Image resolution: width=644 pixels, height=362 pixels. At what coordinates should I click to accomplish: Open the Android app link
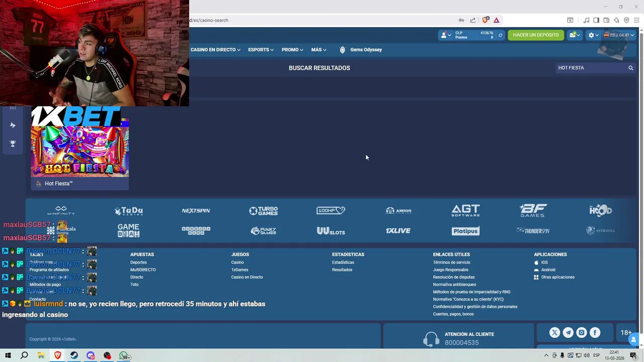point(544,270)
